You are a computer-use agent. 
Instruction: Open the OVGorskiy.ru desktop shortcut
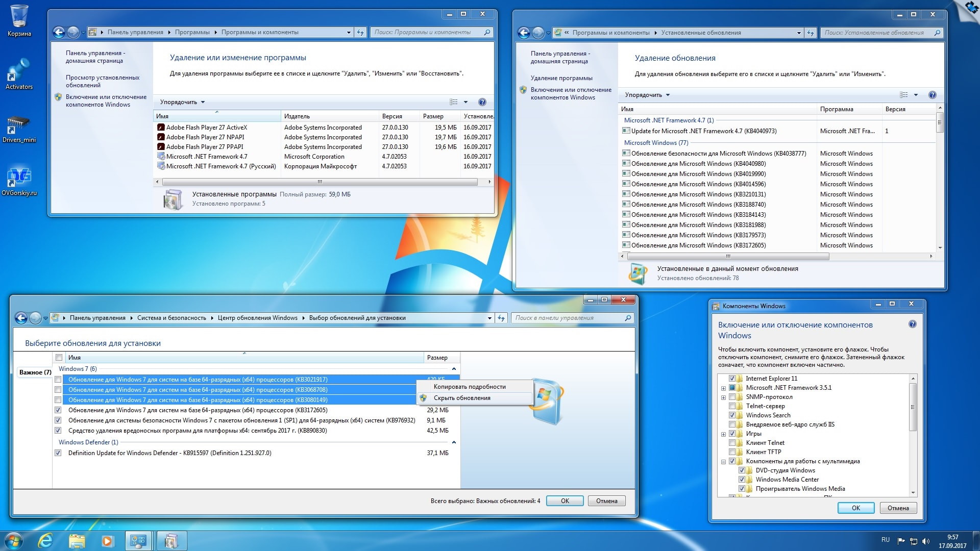pyautogui.click(x=19, y=178)
